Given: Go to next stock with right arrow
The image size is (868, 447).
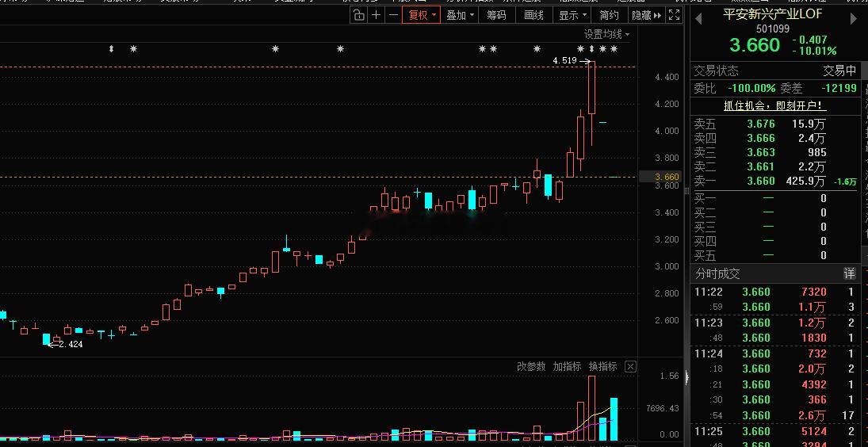Looking at the screenshot, I should coord(853,19).
